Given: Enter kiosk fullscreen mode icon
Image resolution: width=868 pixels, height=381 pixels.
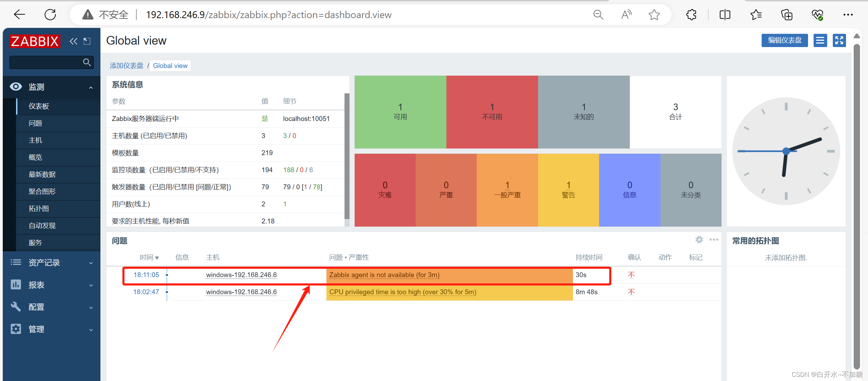Looking at the screenshot, I should [839, 40].
